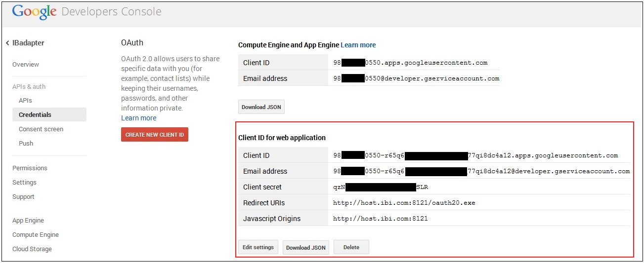Screen dimensions: 644x263
Task: Select APIs in sidebar
Action: tap(25, 101)
